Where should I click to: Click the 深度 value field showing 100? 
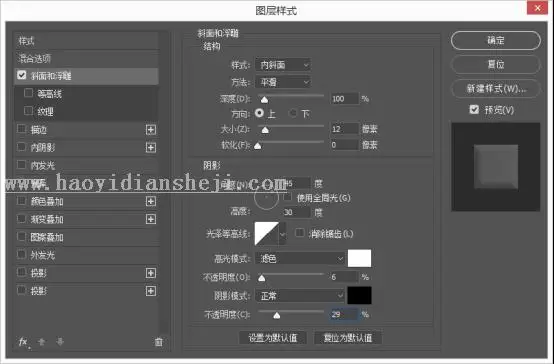click(x=345, y=99)
